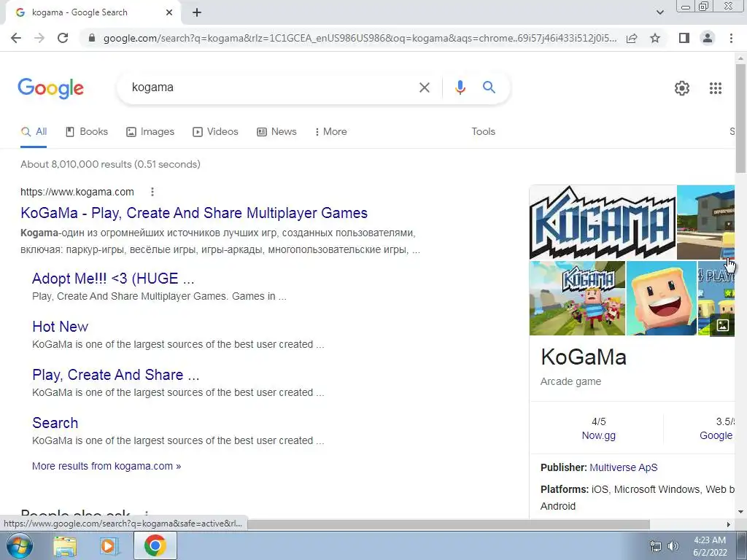Open the KoGaMa characters running thumbnail
Viewport: 747px width, 560px height.
577,298
